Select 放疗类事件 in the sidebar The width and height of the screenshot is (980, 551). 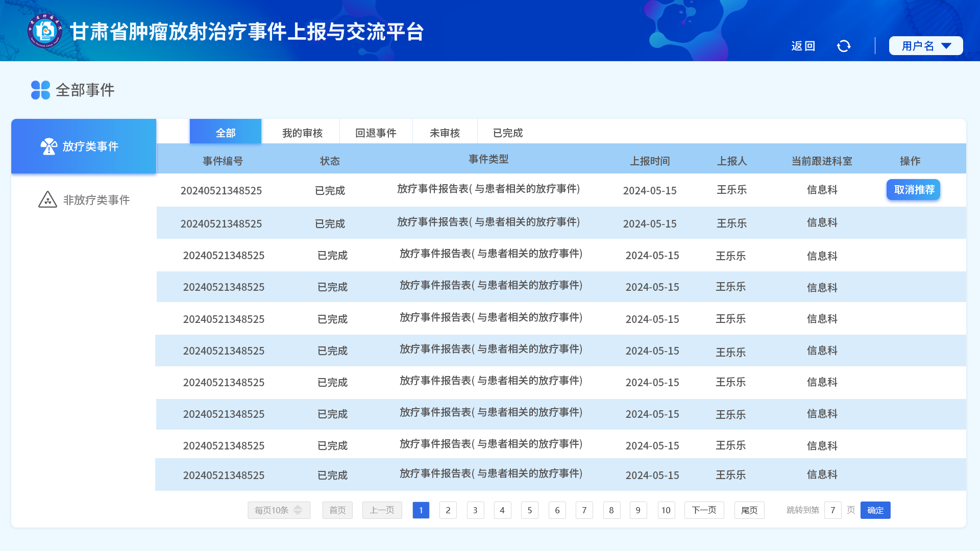pyautogui.click(x=84, y=146)
